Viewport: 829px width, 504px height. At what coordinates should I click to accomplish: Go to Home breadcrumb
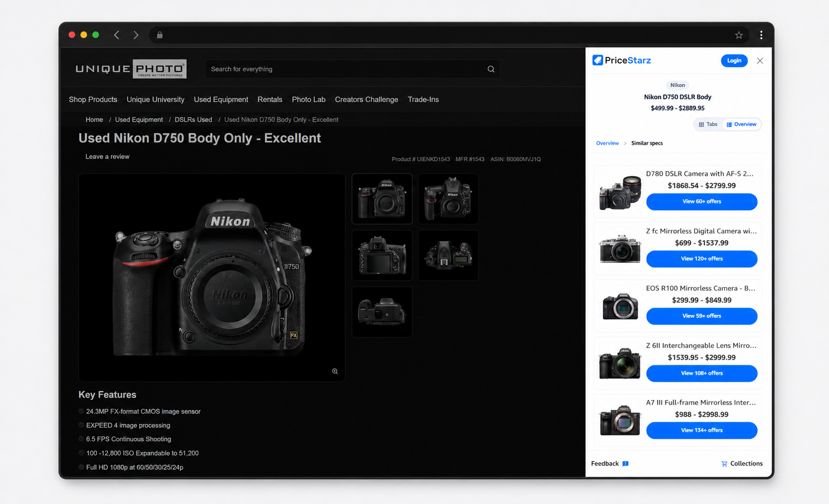pyautogui.click(x=94, y=120)
